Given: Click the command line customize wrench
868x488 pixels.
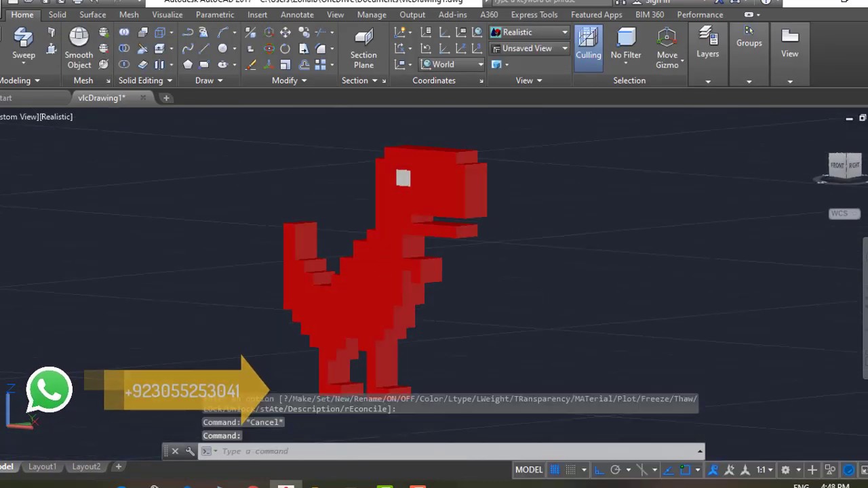Looking at the screenshot, I should [190, 451].
